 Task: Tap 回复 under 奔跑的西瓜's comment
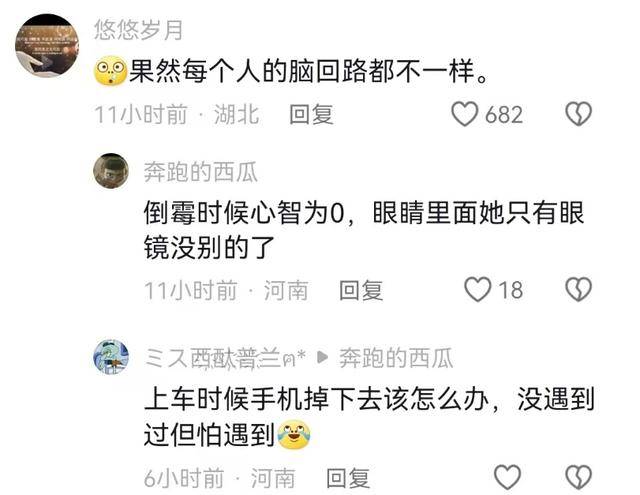click(361, 290)
